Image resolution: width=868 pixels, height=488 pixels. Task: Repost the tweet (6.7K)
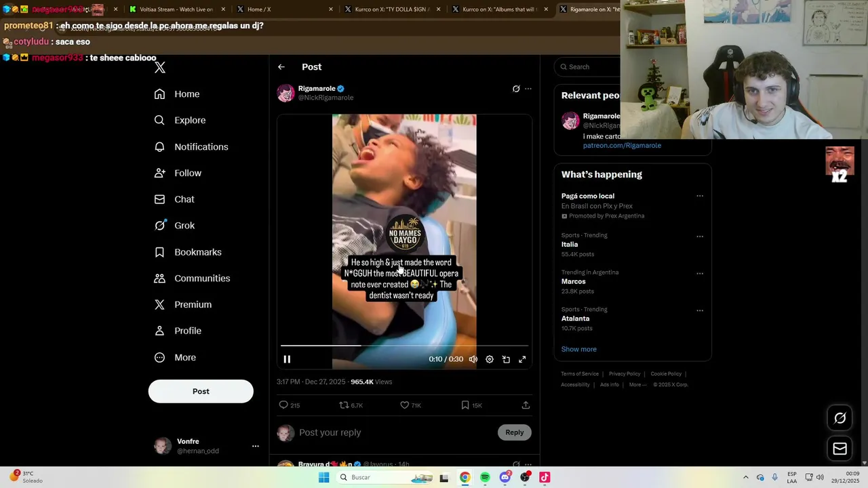(x=351, y=405)
